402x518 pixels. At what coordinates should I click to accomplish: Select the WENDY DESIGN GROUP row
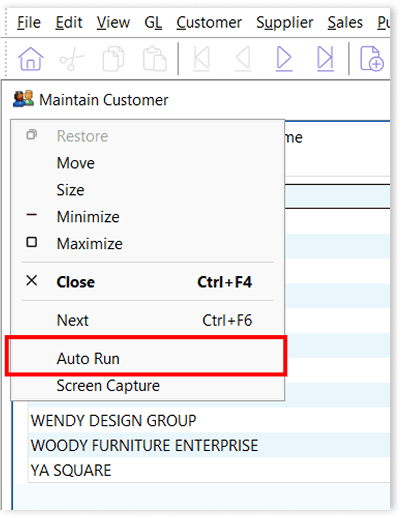(209, 420)
